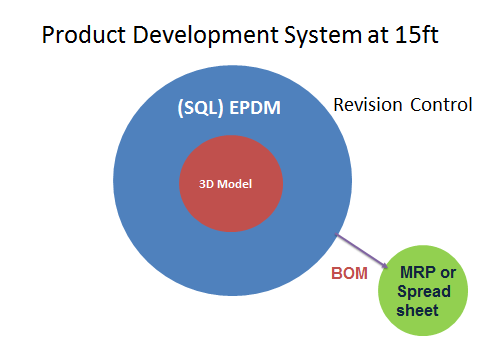
Task: Select the green MRP circle shape
Action: [423, 290]
